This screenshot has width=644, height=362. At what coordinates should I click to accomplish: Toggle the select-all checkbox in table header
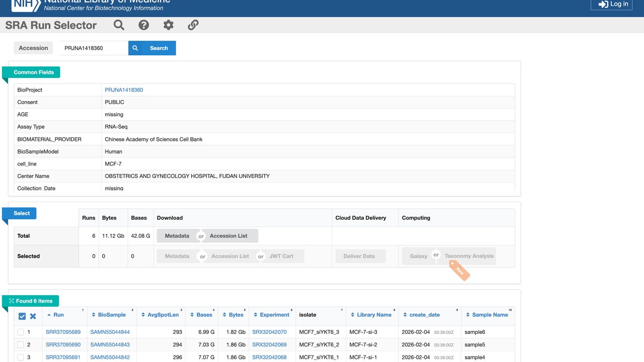(x=22, y=316)
